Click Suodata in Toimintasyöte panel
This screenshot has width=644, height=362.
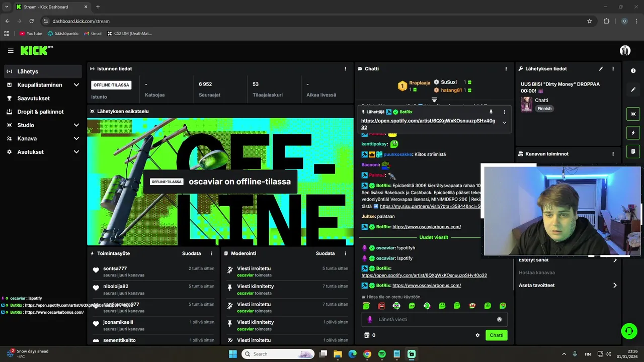(191, 253)
